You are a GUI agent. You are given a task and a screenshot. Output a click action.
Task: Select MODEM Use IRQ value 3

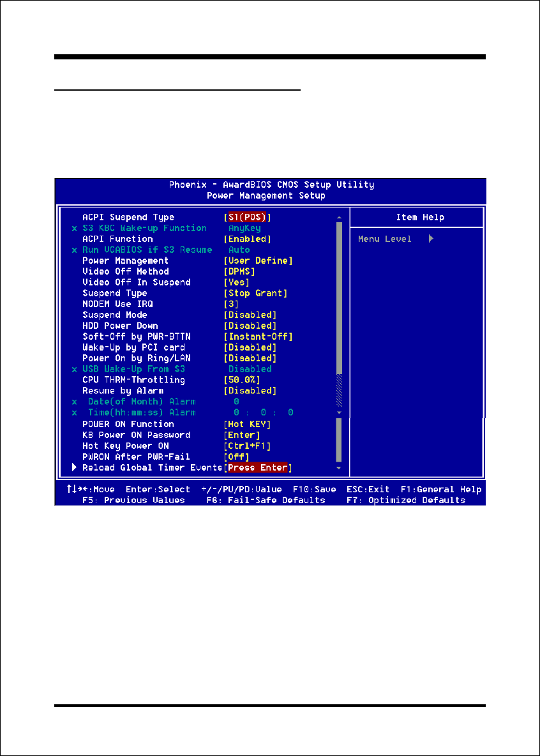pyautogui.click(x=232, y=304)
